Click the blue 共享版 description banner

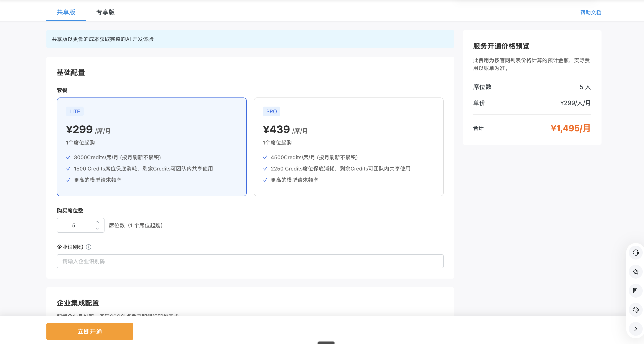(x=250, y=39)
